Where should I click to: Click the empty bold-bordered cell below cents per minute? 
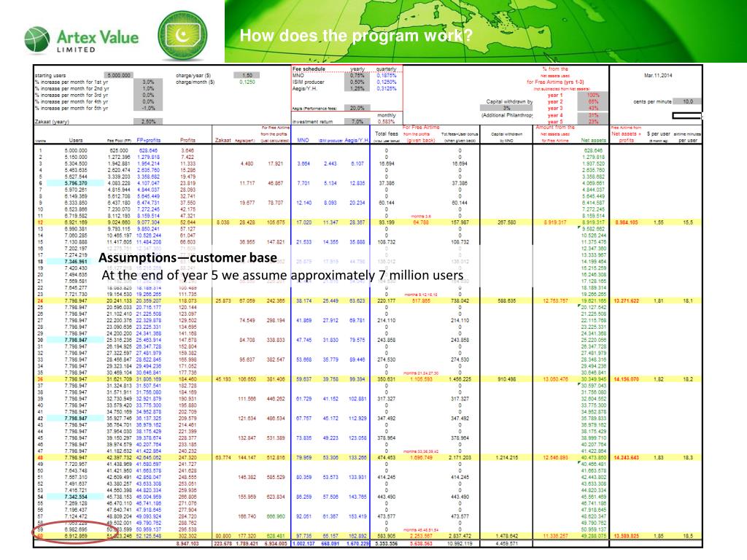[686, 115]
